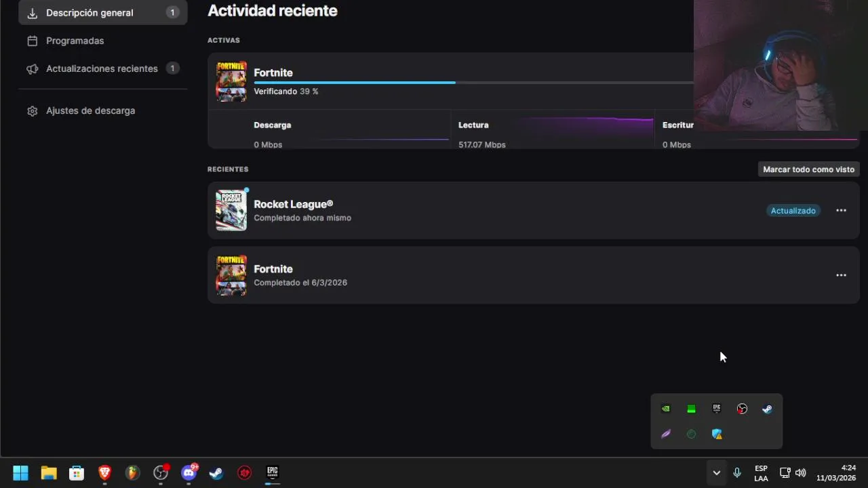Click the purple feather tray icon
Image resolution: width=868 pixels, height=488 pixels.
pyautogui.click(x=666, y=434)
